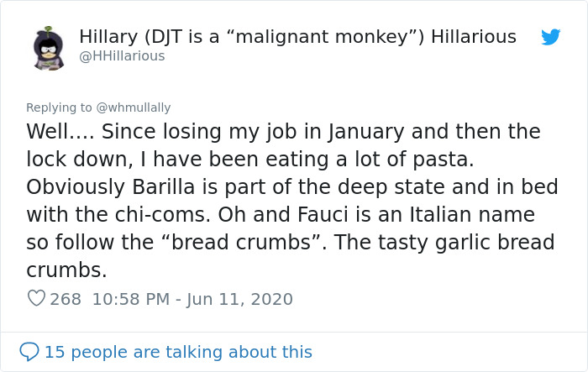Open the @whmullally mention link

[134, 107]
